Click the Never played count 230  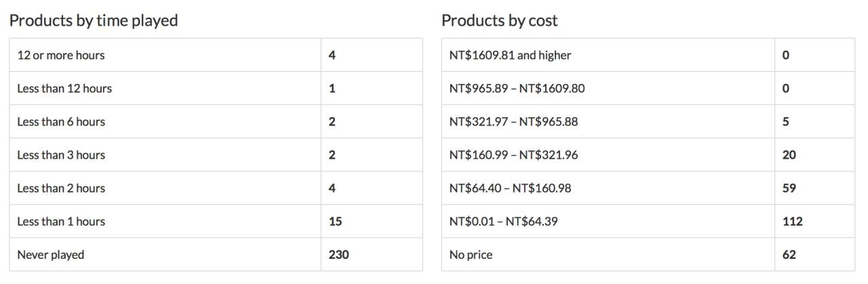click(x=338, y=255)
